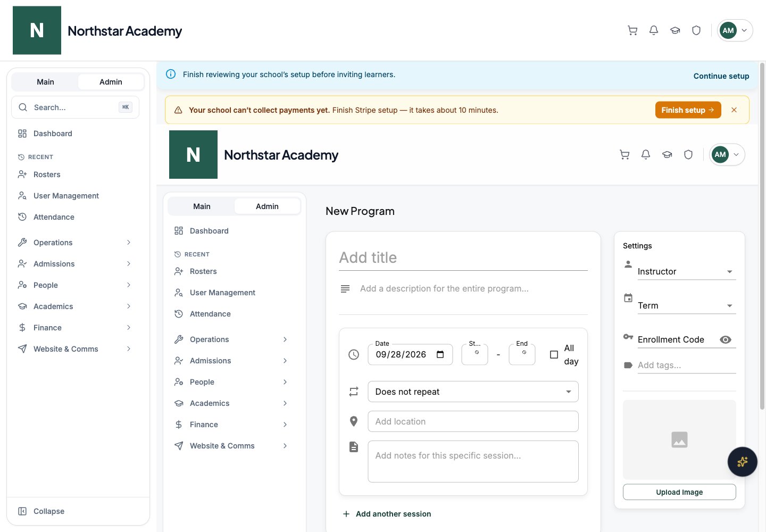
Task: Open the Term dropdown
Action: (687, 305)
